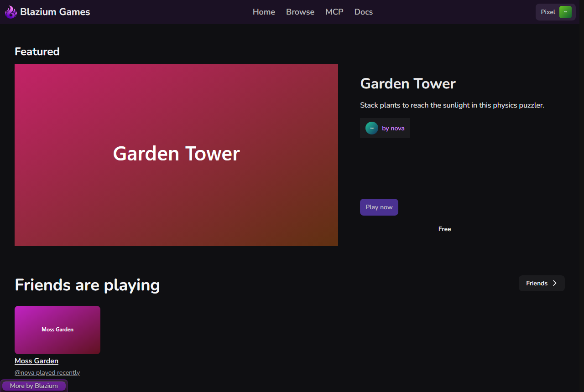The image size is (584, 392).
Task: Open the Moss Garden title link
Action: click(36, 361)
